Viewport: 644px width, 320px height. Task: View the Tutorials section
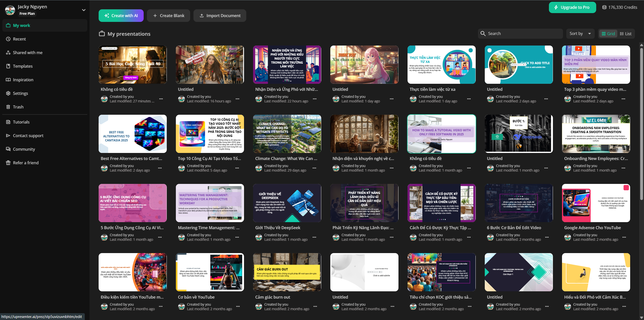(21, 122)
